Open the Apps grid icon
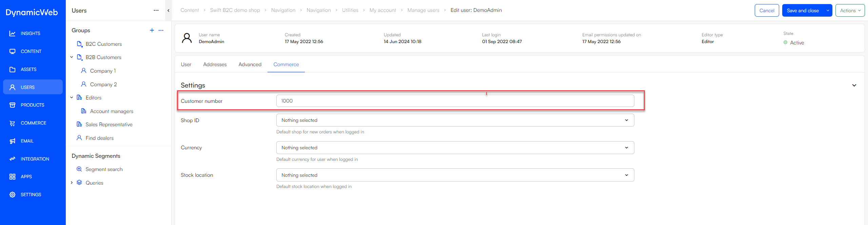868x225 pixels. pyautogui.click(x=13, y=177)
